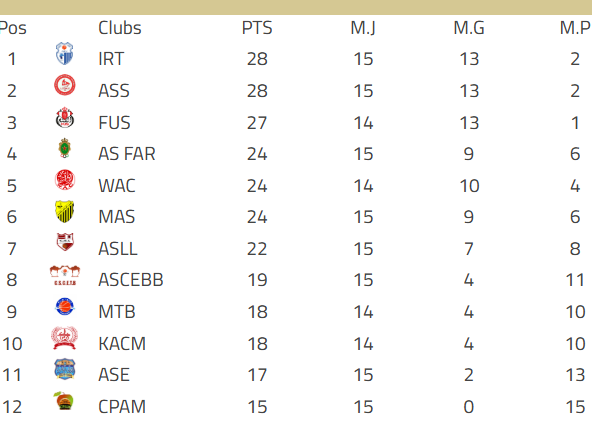
Task: Open the IRT club name
Action: (111, 59)
